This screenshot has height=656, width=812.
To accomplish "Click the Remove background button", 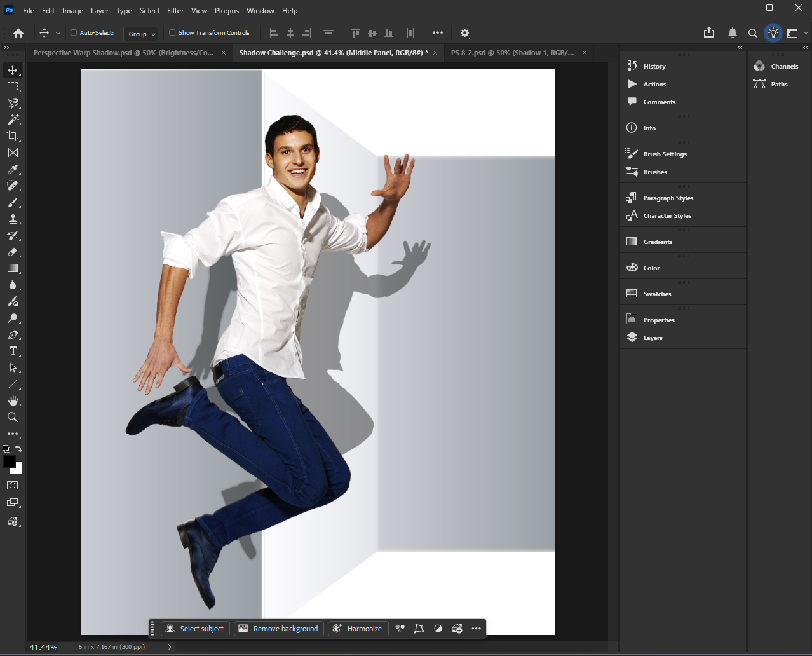I will point(278,628).
